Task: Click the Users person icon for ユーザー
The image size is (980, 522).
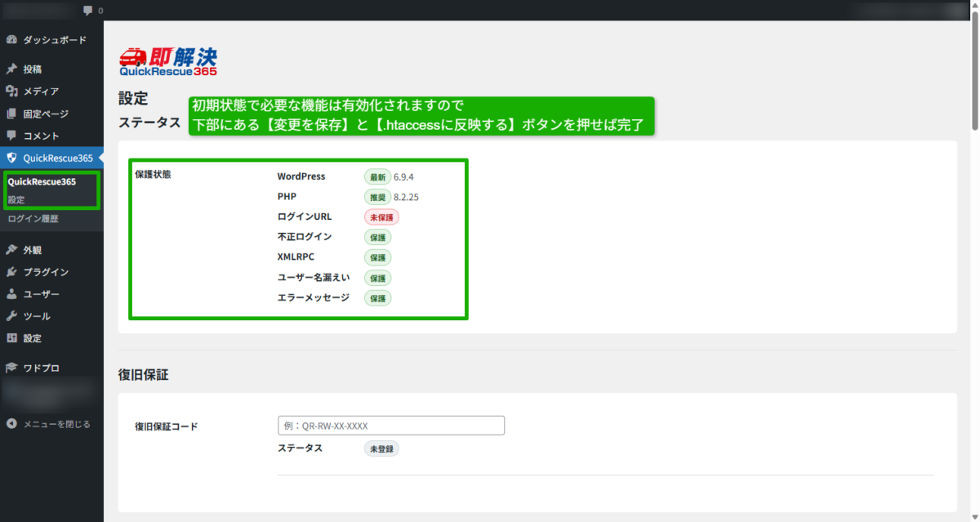Action: coord(11,294)
